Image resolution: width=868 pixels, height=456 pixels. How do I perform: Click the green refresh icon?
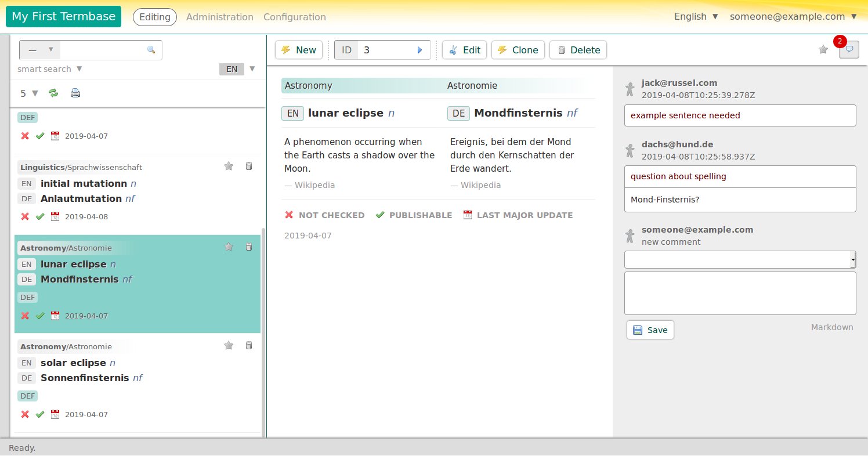(x=53, y=93)
